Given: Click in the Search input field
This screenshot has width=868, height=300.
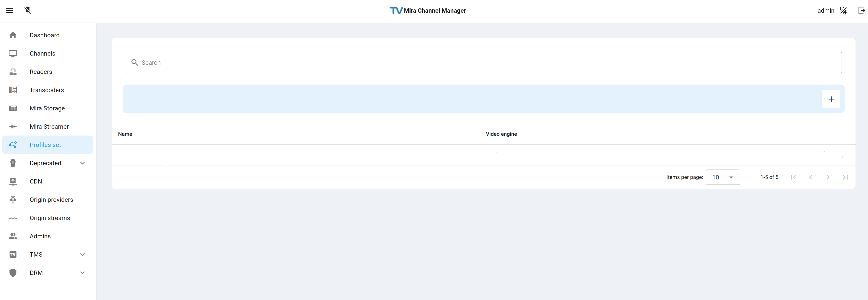Looking at the screenshot, I should click(x=483, y=63).
